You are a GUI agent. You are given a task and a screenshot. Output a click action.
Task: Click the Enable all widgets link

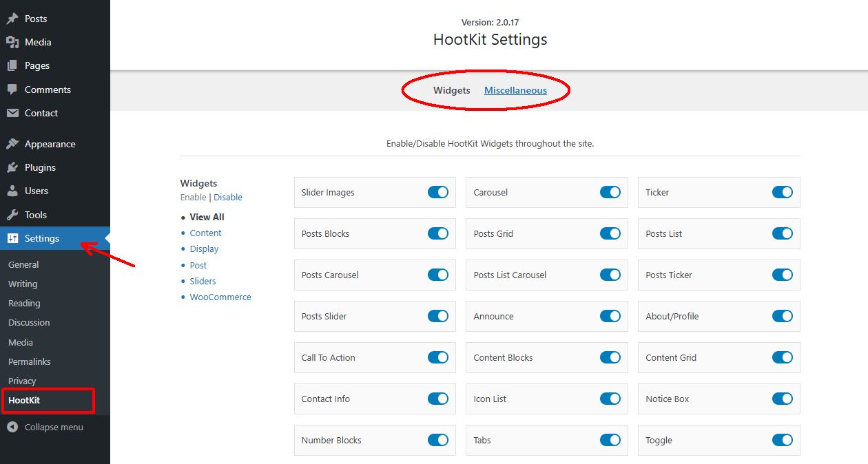click(x=194, y=197)
